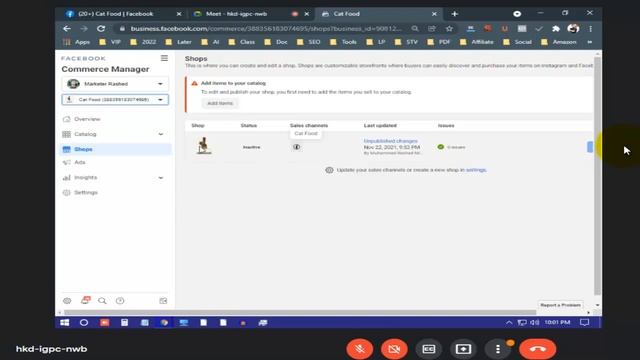Bookmark this page with the star icon
The image size is (640, 360).
click(x=449, y=29)
